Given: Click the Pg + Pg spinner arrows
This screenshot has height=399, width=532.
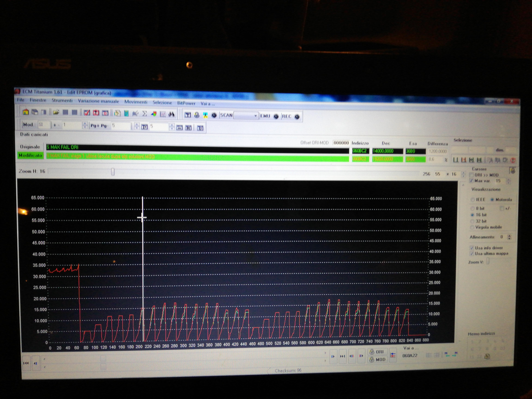Looking at the screenshot, I should 137,126.
